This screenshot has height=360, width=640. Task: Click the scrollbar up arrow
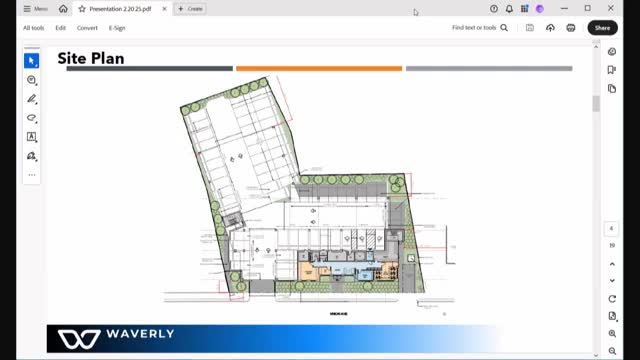pyautogui.click(x=596, y=47)
